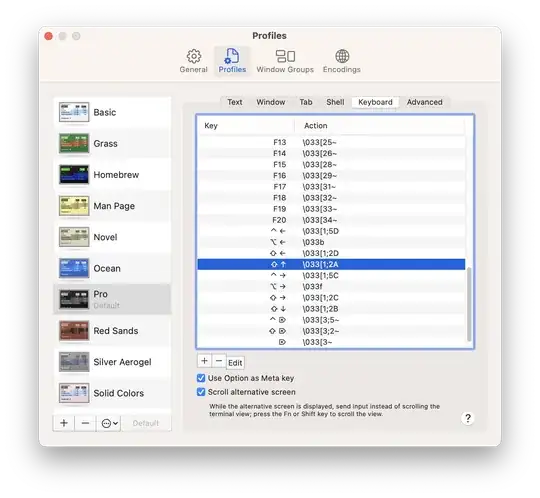Select the \033[3~ action row
The height and width of the screenshot is (498, 540).
(x=331, y=342)
